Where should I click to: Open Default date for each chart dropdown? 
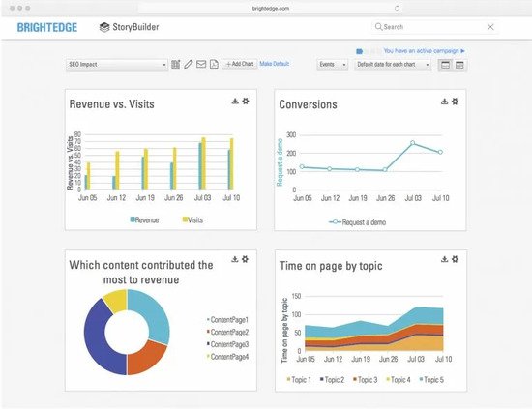click(x=393, y=65)
